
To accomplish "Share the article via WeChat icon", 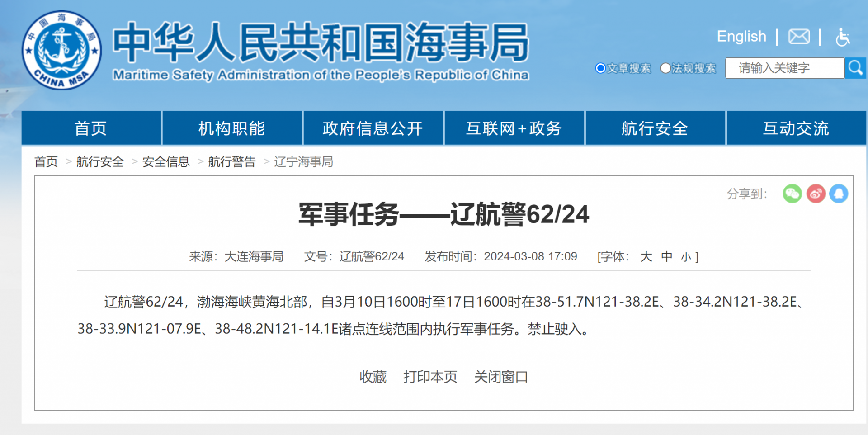I will pos(792,194).
